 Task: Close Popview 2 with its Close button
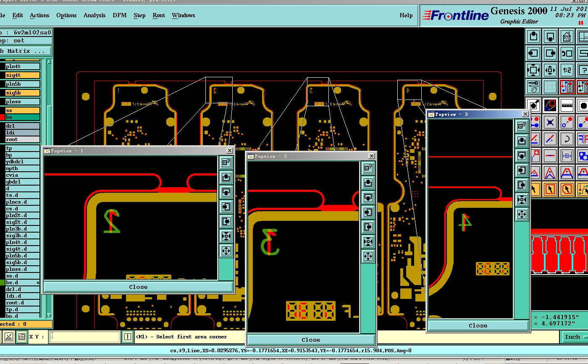(311, 340)
